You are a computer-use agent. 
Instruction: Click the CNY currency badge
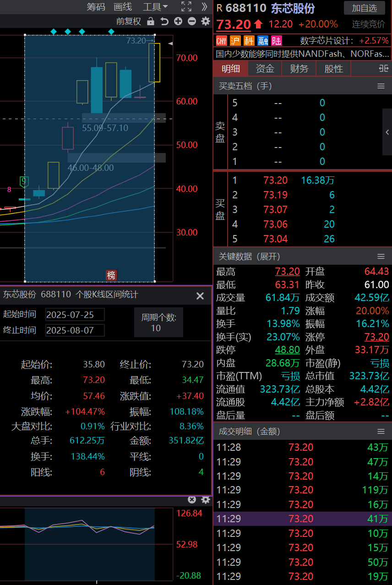pos(222,40)
